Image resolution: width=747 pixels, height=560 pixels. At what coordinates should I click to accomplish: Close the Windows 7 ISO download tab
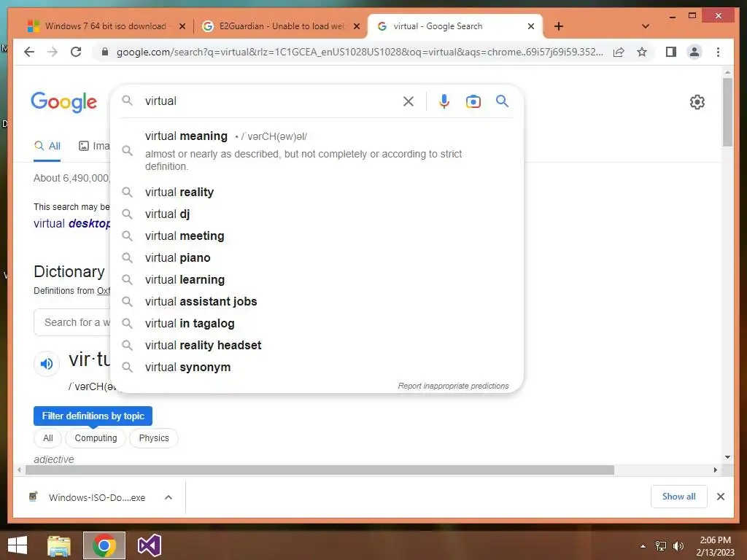point(182,27)
